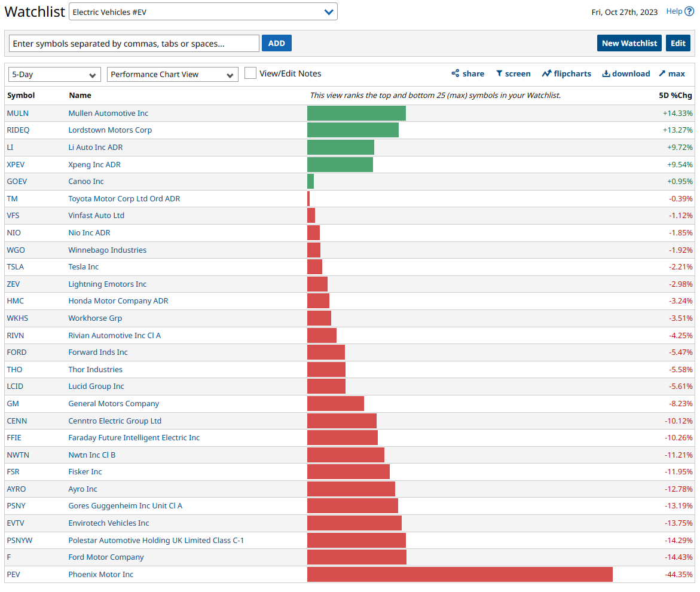Open the GOEV symbol link

pos(17,182)
